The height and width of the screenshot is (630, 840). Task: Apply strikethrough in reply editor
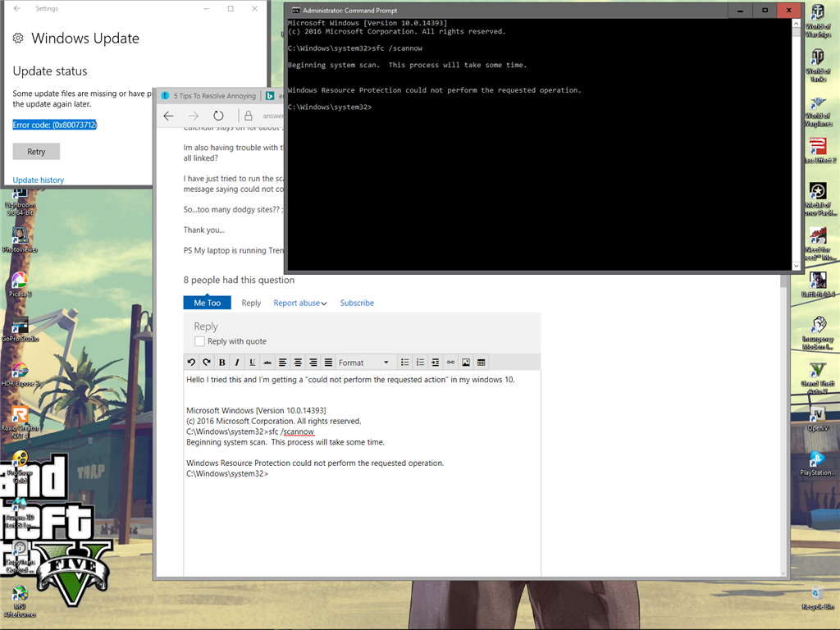click(267, 363)
